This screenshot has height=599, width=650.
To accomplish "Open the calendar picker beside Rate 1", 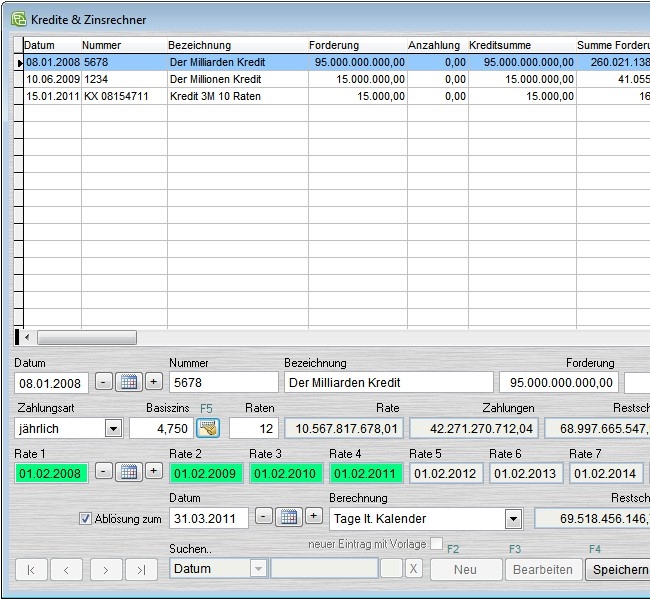I will click(129, 473).
